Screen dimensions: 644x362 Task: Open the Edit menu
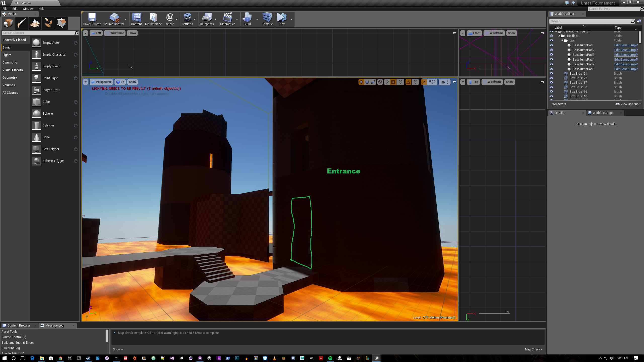click(x=15, y=9)
